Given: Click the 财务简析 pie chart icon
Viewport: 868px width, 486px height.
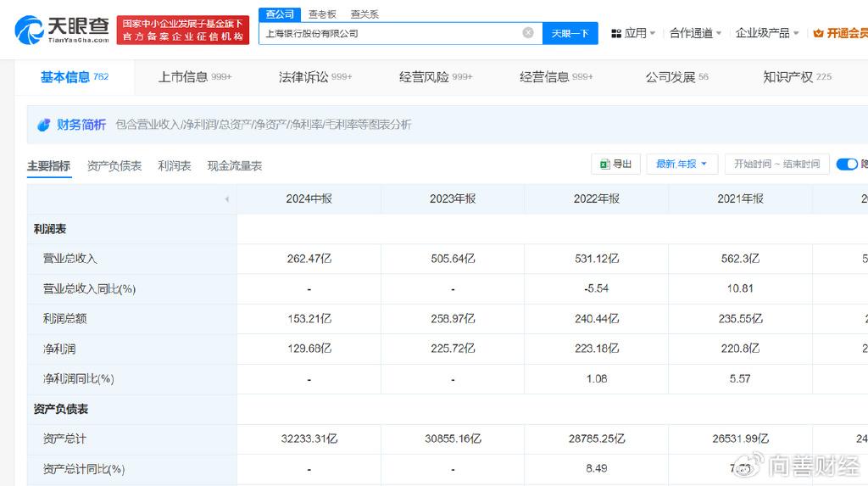Looking at the screenshot, I should tap(44, 125).
